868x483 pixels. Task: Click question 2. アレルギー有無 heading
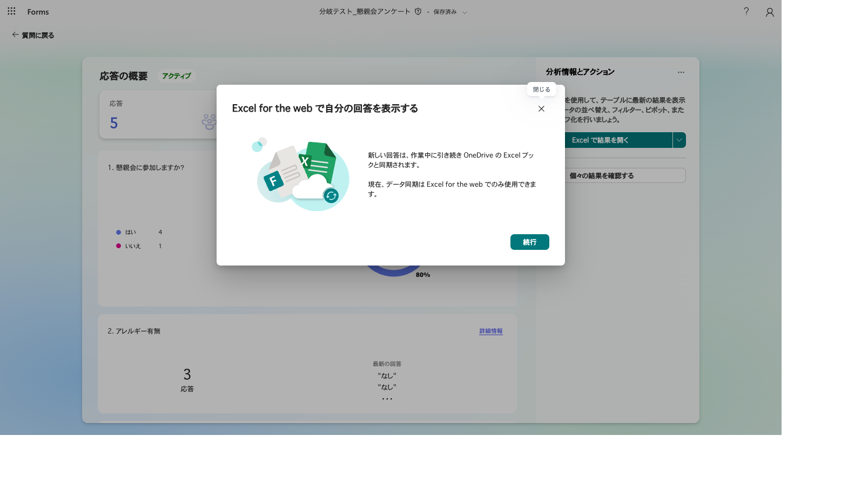click(134, 331)
